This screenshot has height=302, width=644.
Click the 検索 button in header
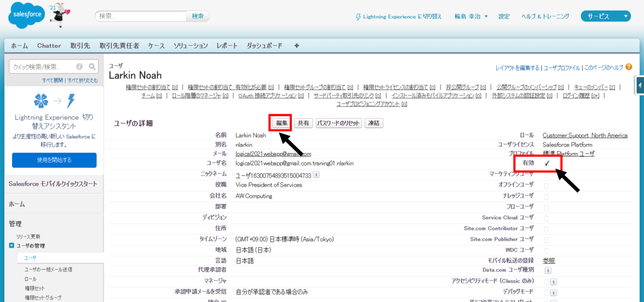[x=197, y=16]
